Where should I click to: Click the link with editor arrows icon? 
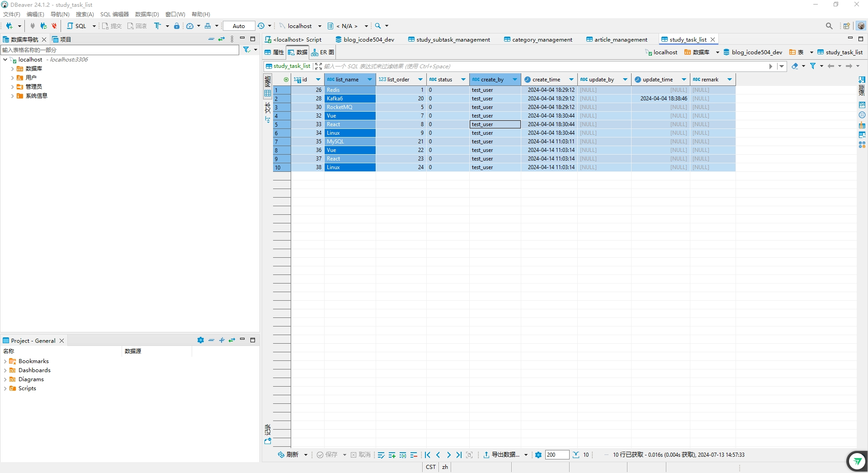222,39
